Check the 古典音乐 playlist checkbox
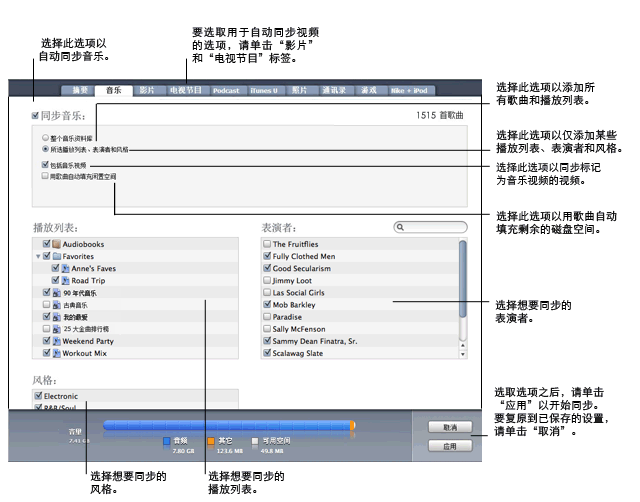This screenshot has height=502, width=640. pyautogui.click(x=47, y=304)
